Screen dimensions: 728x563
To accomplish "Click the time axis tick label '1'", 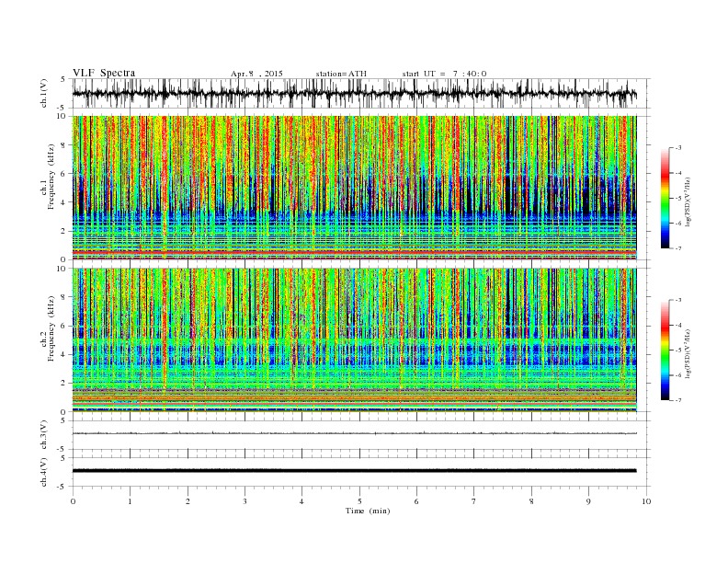I will pos(130,501).
